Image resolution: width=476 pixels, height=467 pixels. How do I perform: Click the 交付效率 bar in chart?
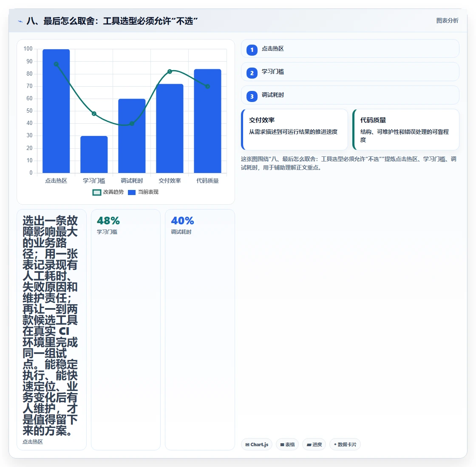[170, 128]
